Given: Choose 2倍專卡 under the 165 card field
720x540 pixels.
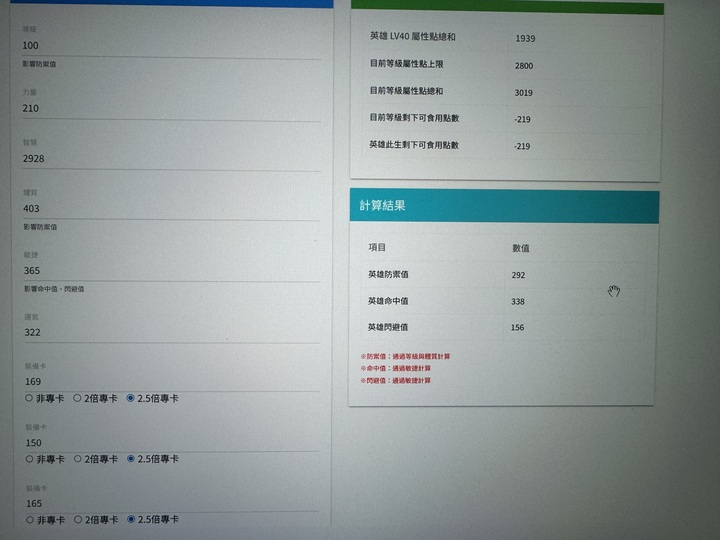Looking at the screenshot, I should click(78, 520).
